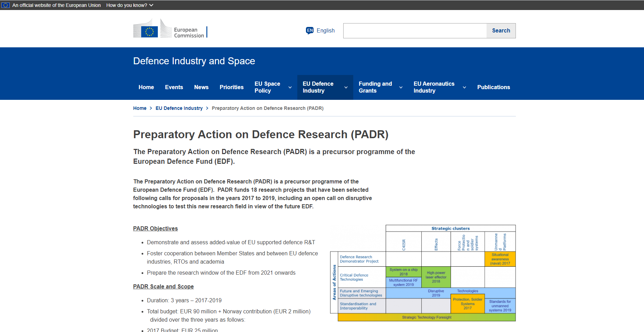The width and height of the screenshot is (644, 332).
Task: Click the Strategic clusters diagram image
Action: tap(423, 273)
